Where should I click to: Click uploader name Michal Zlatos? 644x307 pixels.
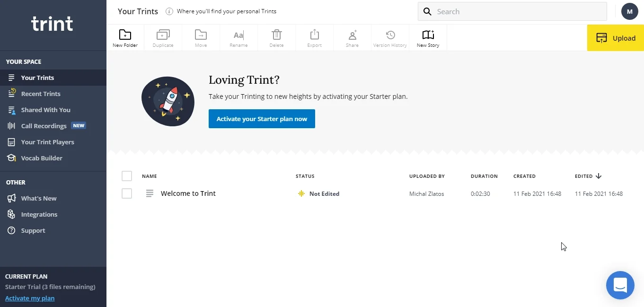tap(427, 193)
